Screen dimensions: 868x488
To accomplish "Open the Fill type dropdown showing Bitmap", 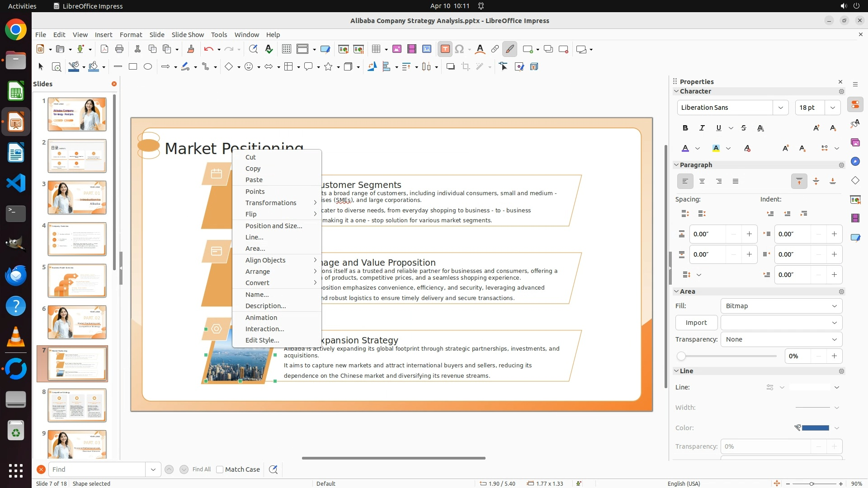I will [x=781, y=306].
